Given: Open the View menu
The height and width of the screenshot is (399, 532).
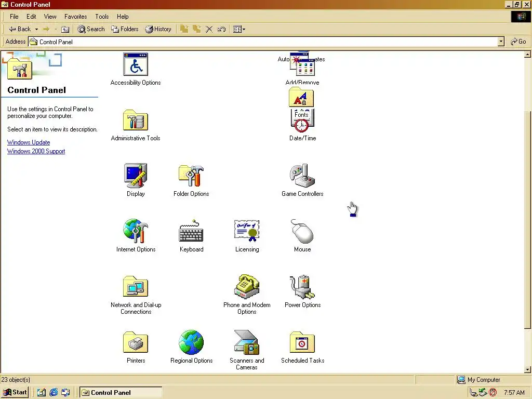Looking at the screenshot, I should coord(50,16).
